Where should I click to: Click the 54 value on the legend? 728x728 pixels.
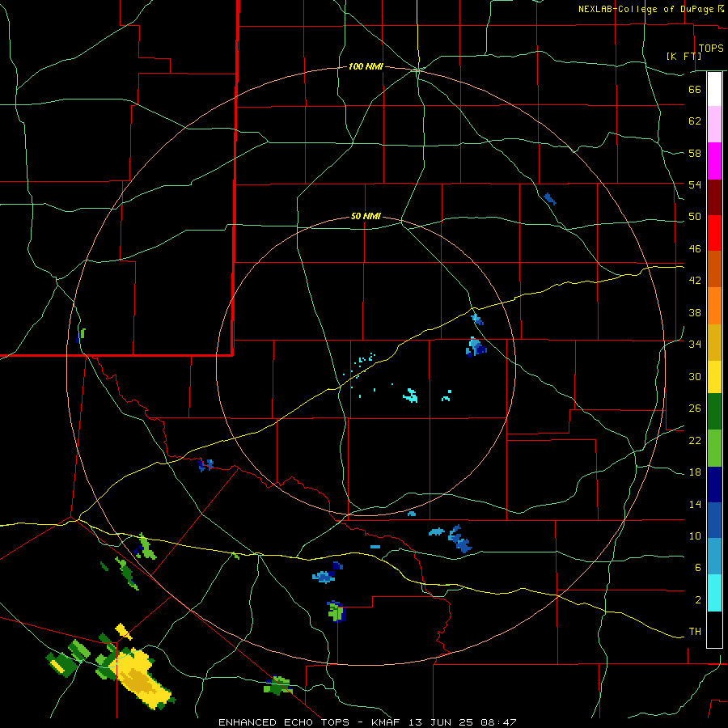tap(695, 184)
